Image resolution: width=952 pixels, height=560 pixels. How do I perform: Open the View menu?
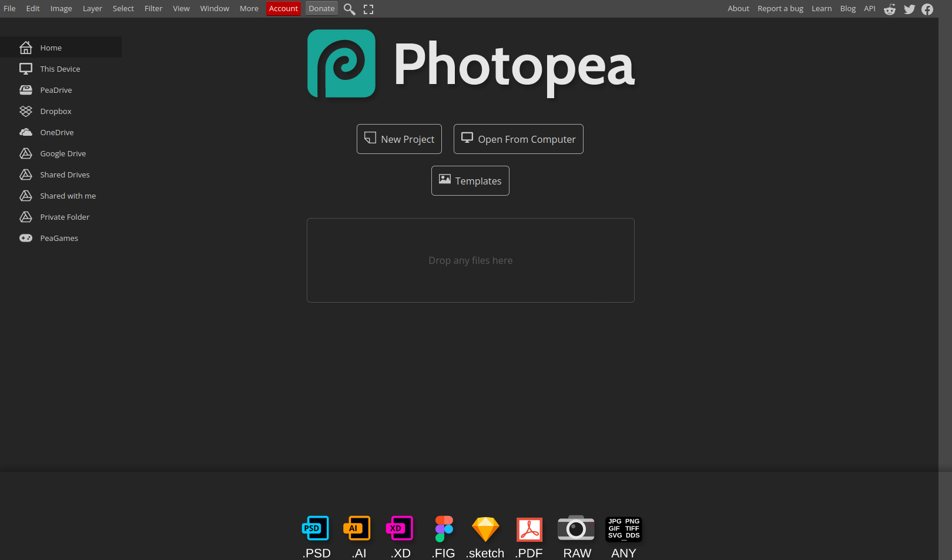click(x=181, y=8)
